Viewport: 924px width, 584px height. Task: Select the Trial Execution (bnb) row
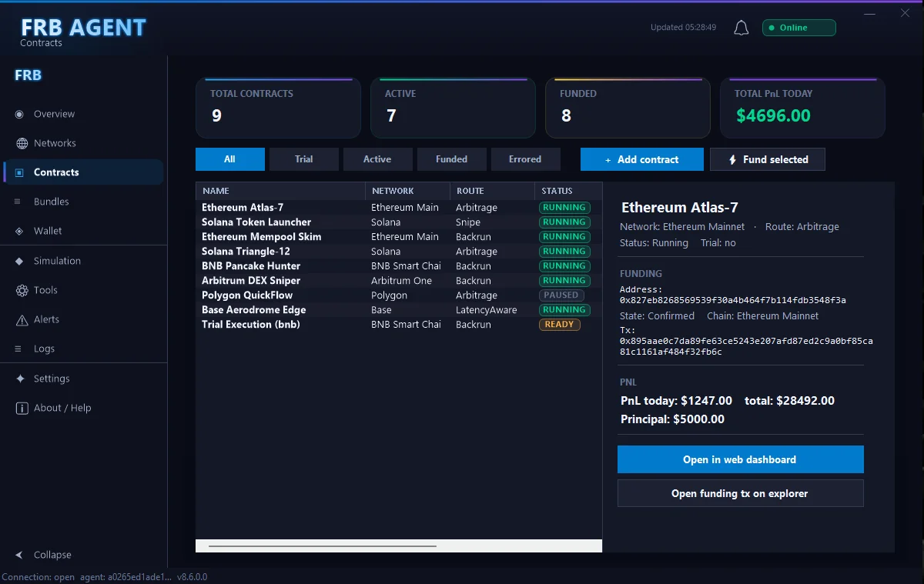click(x=399, y=325)
